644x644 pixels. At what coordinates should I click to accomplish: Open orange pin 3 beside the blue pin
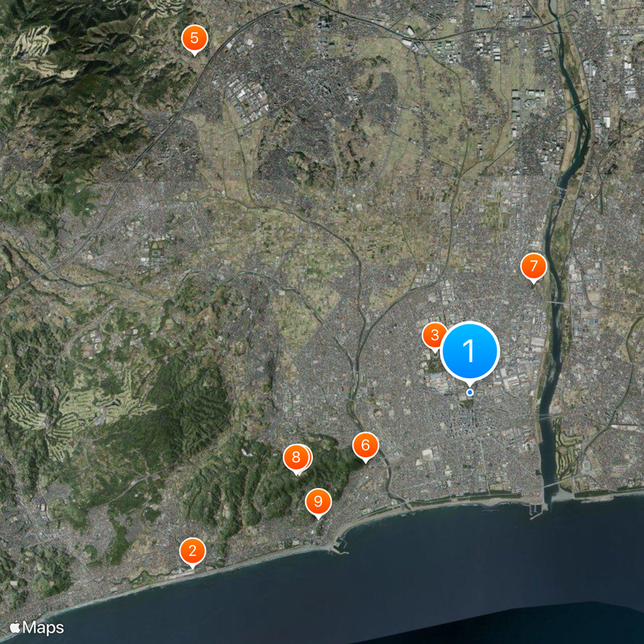coord(433,335)
